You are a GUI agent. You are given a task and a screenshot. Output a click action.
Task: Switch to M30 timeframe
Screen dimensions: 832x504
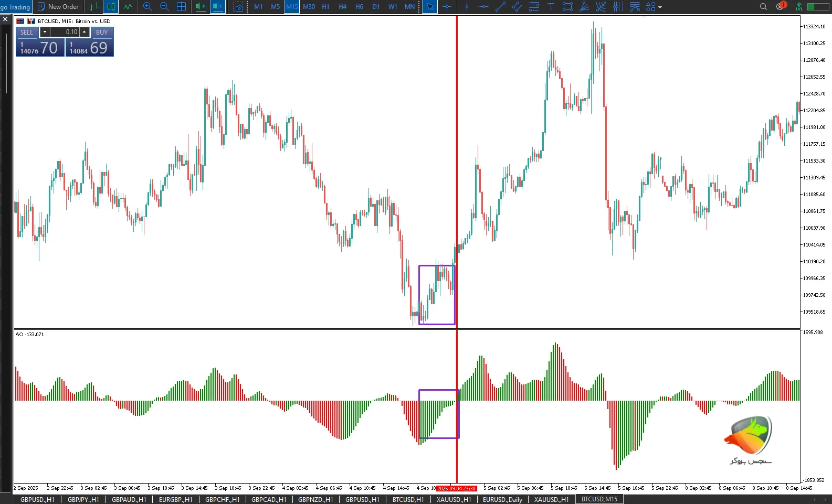[309, 7]
